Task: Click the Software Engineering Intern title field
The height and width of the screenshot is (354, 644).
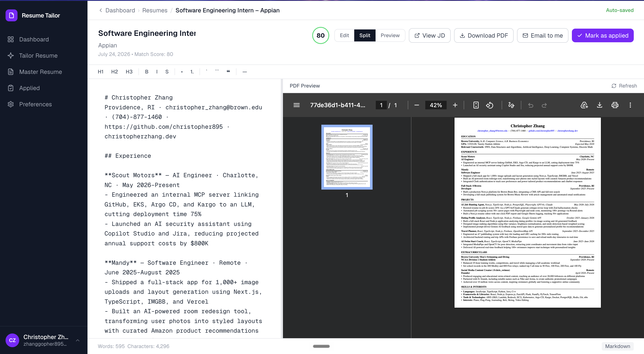Action: 147,33
